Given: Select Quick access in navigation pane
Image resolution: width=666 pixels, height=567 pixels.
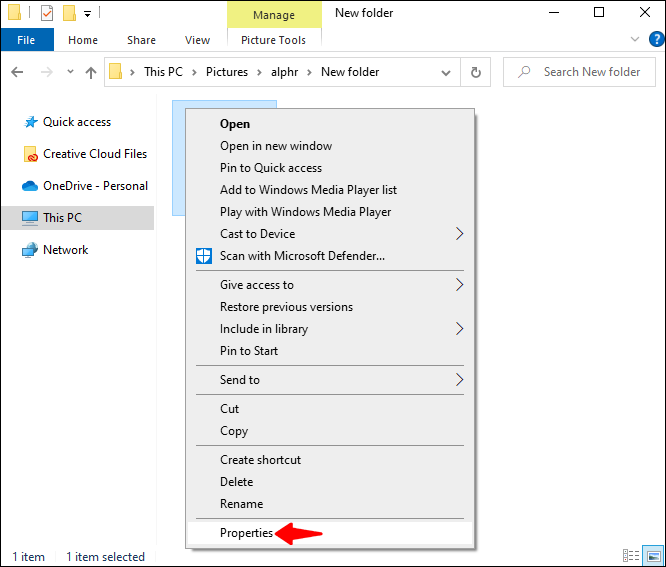Looking at the screenshot, I should (76, 122).
